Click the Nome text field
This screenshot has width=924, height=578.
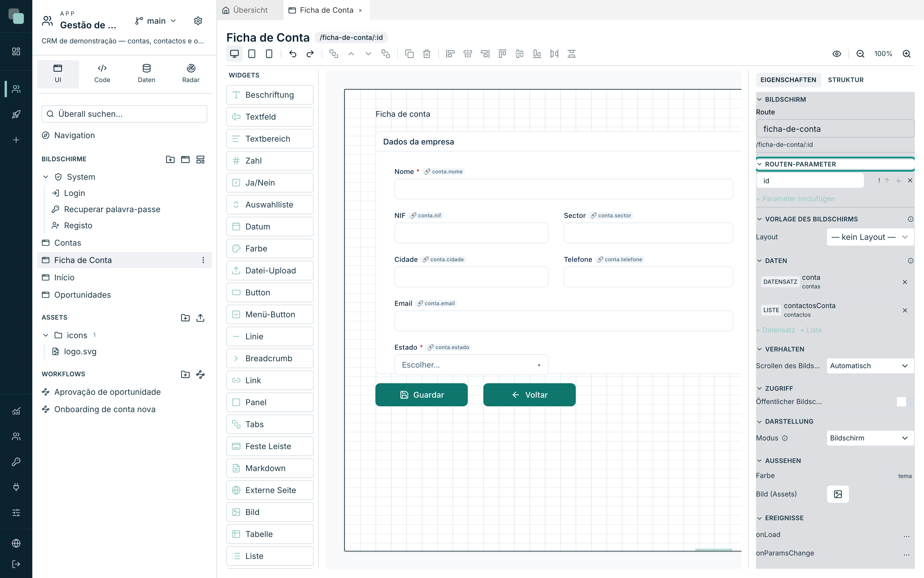coord(564,189)
